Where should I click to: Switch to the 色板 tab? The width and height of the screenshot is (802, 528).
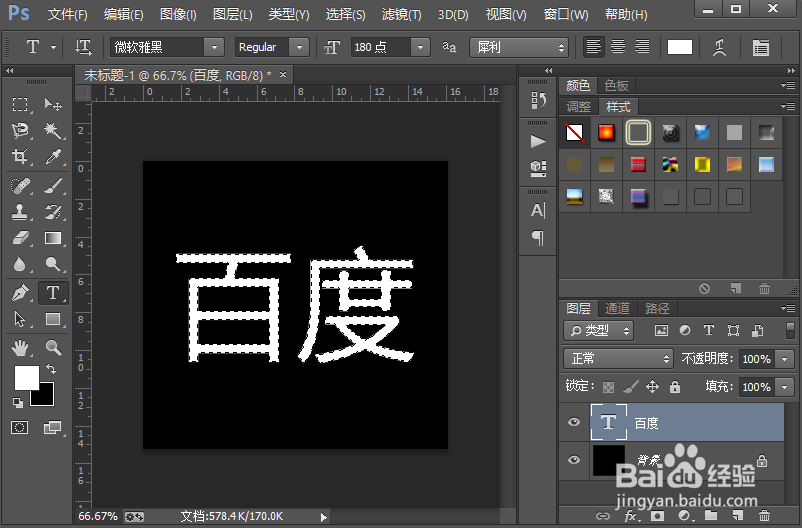[616, 85]
